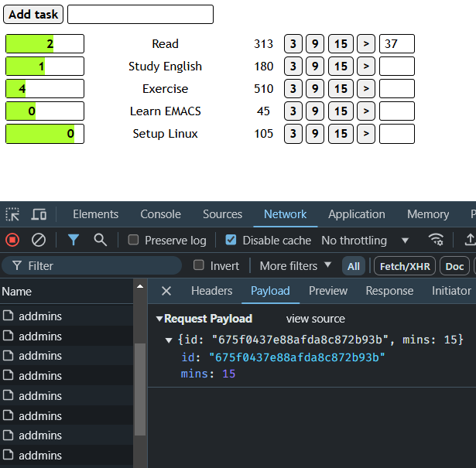
Task: Stop recording network log
Action: (x=12, y=240)
